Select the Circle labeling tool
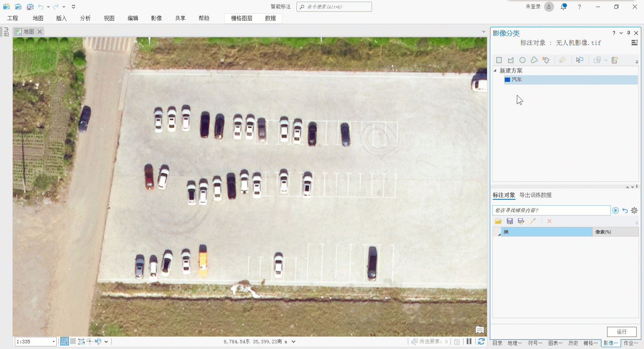 click(523, 60)
